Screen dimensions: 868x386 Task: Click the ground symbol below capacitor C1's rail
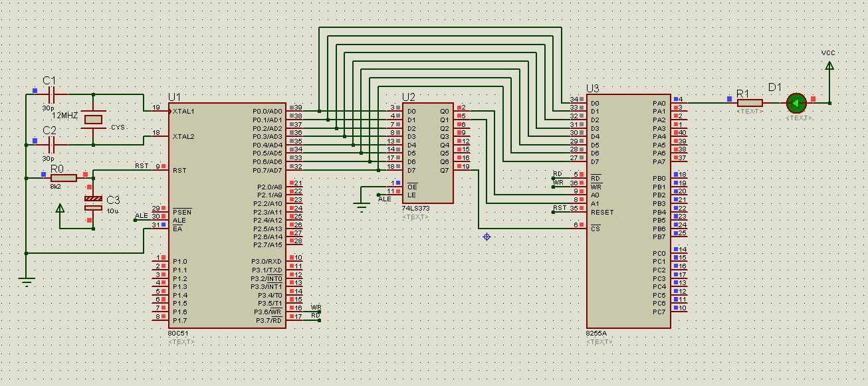(x=26, y=281)
